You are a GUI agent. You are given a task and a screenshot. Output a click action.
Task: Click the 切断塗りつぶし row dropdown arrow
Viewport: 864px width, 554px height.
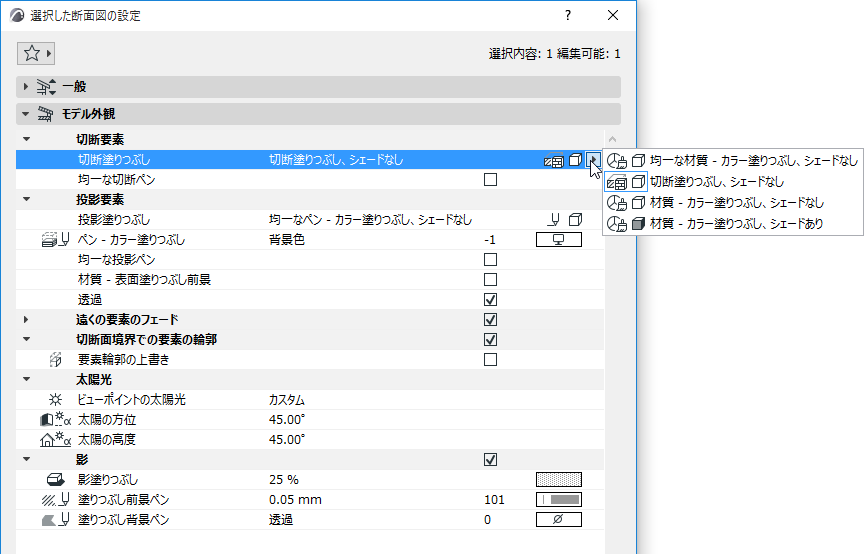pyautogui.click(x=593, y=160)
